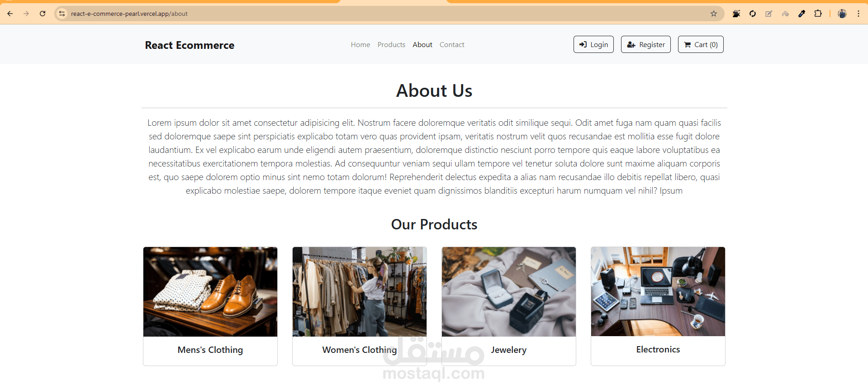Screen dimensions: 868x390
Task: Open the Electronics category card
Action: tap(658, 306)
